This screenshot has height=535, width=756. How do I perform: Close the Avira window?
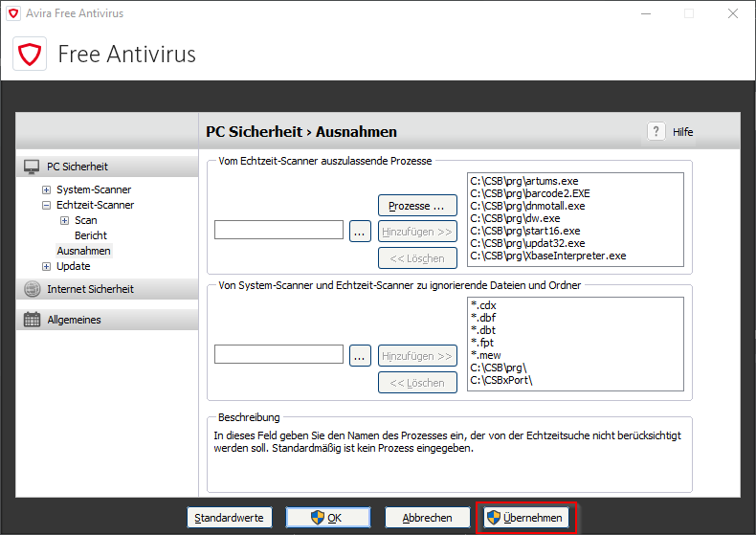[733, 13]
